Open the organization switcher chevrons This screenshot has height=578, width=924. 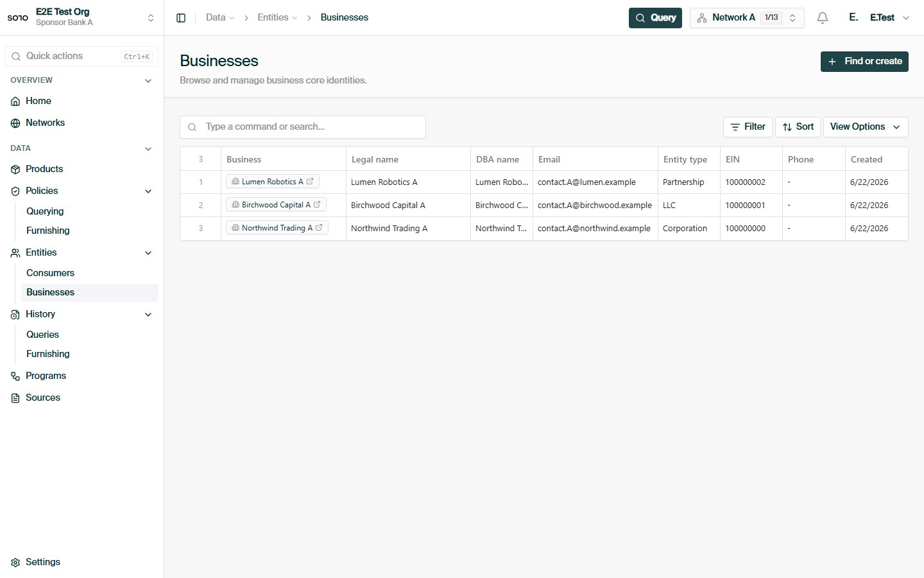(151, 18)
